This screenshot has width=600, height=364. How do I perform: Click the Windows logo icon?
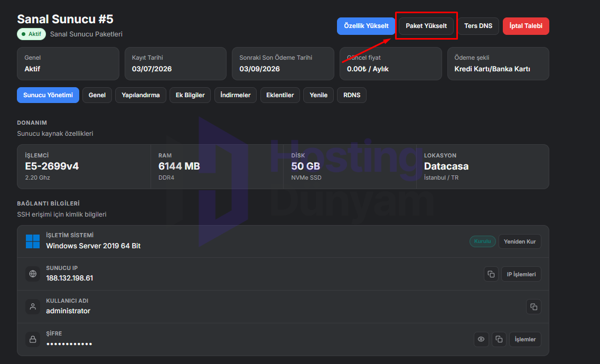33,241
